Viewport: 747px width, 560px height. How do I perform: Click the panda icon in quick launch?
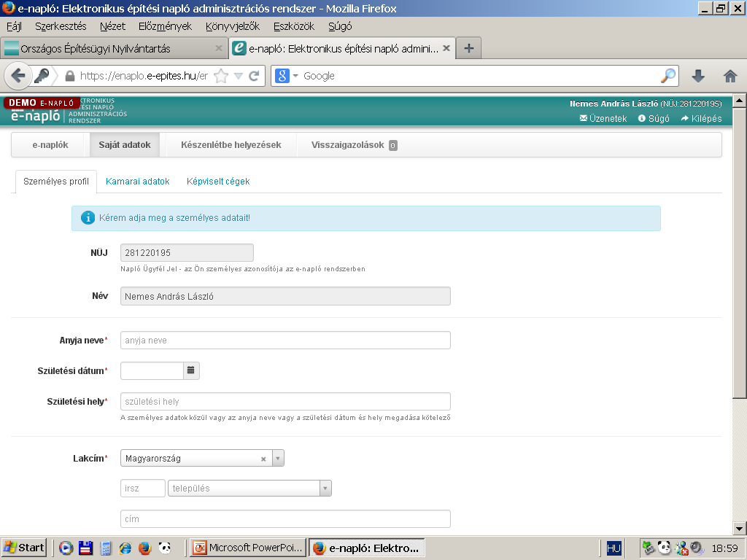click(x=165, y=548)
